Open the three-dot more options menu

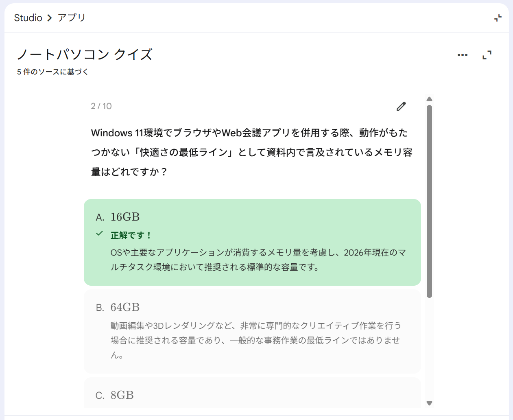click(x=463, y=55)
